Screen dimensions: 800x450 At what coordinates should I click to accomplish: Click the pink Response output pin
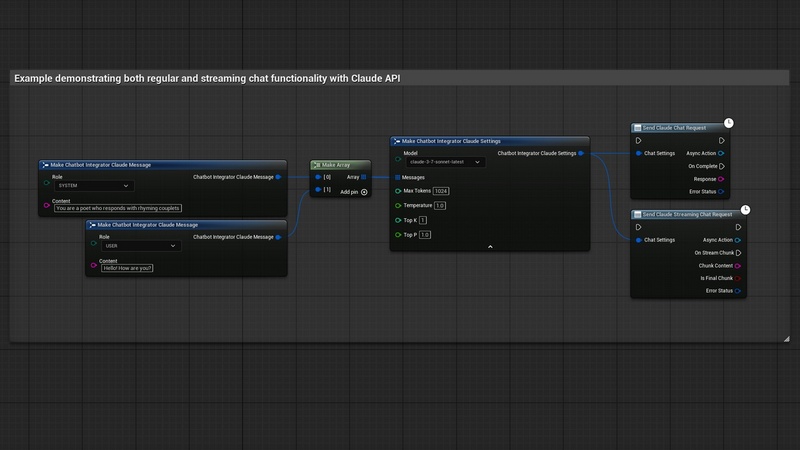click(x=722, y=179)
